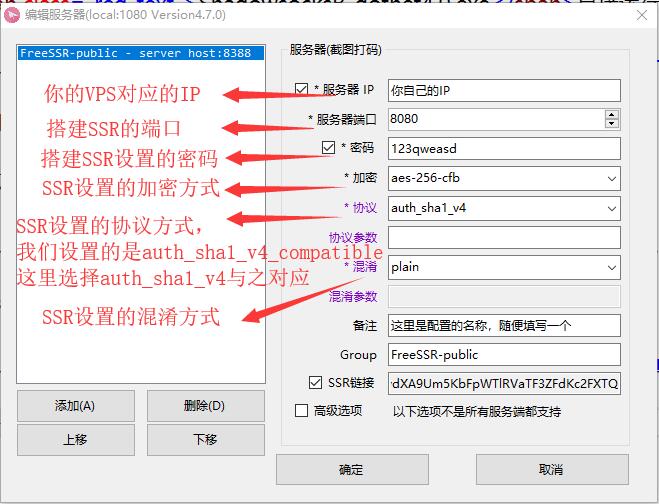Open the 加密 aes-256-cfb dropdown

click(611, 179)
